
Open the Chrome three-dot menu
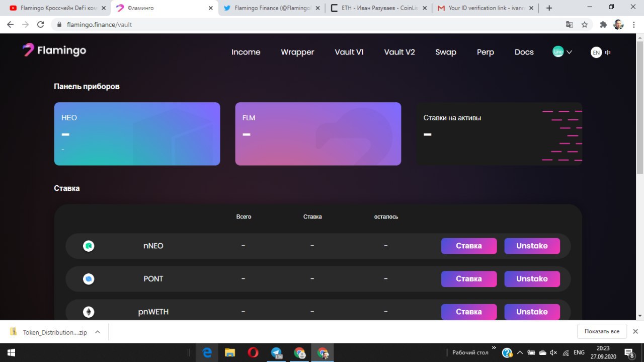point(633,24)
